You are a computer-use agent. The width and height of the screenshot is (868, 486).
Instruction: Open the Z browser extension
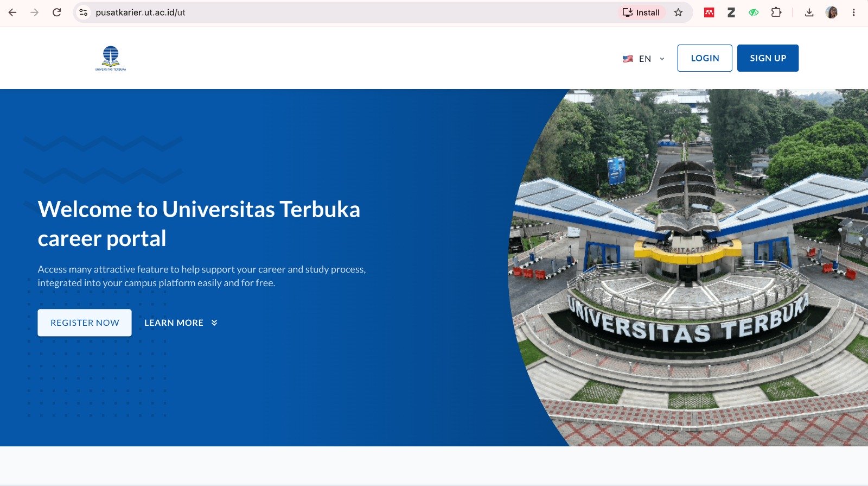pyautogui.click(x=731, y=12)
